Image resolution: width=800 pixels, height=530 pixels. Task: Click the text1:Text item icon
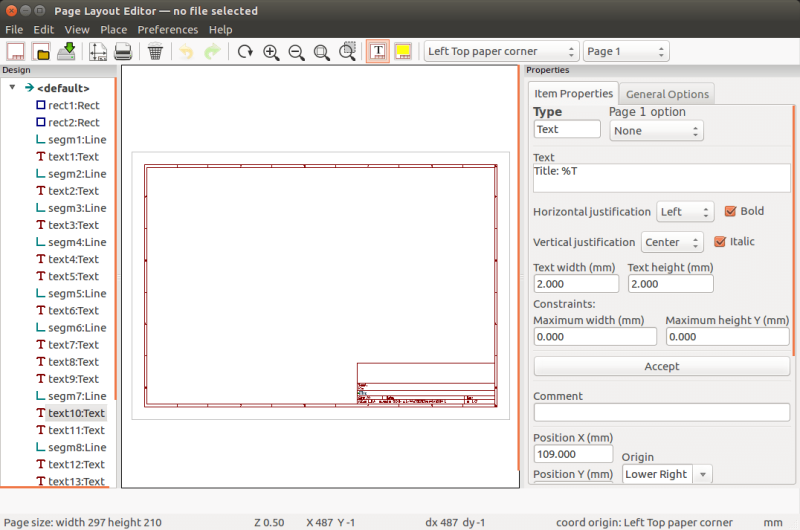click(x=41, y=157)
